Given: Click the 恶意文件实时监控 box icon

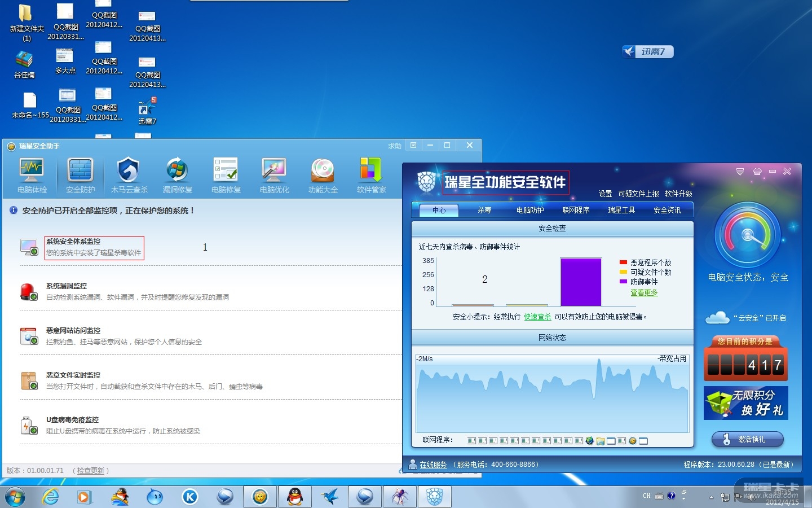Looking at the screenshot, I should (29, 380).
